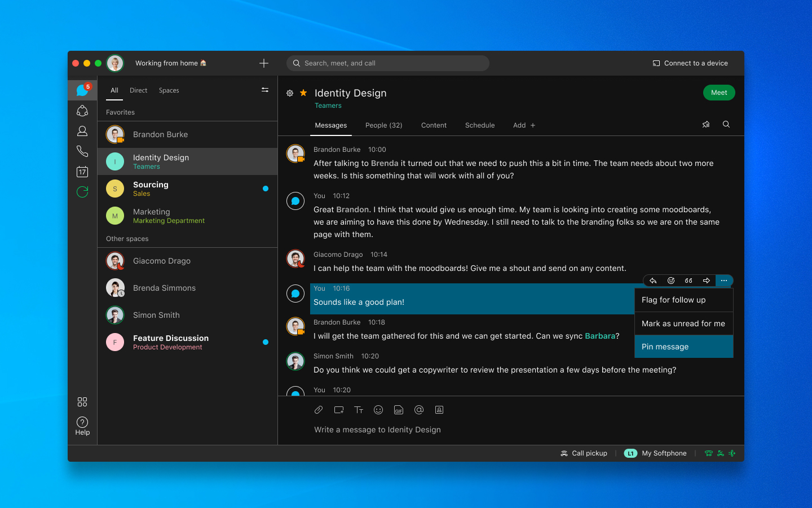Viewport: 812px width, 508px height.
Task: Forward the highlighted message
Action: [706, 281]
